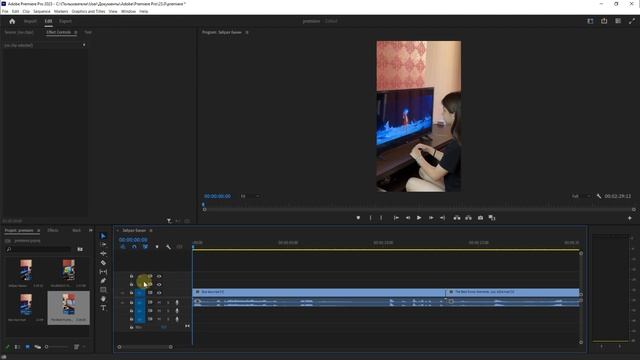This screenshot has width=640, height=360.
Task: Click Mark In in Program monitor
Action: [x=370, y=218]
